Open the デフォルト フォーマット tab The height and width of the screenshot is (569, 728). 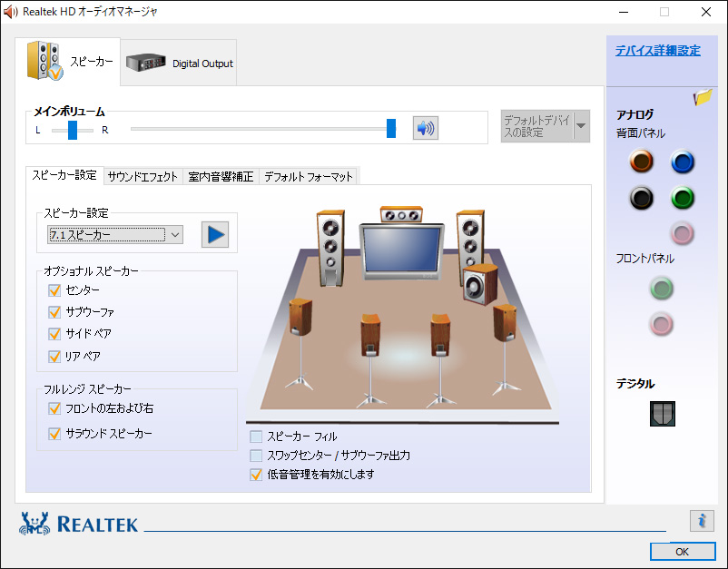pyautogui.click(x=309, y=176)
